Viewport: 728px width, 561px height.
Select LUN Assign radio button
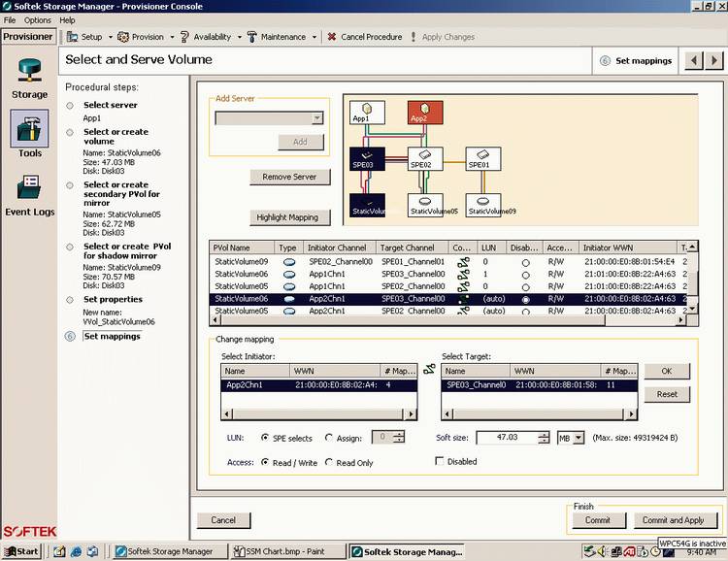point(329,438)
